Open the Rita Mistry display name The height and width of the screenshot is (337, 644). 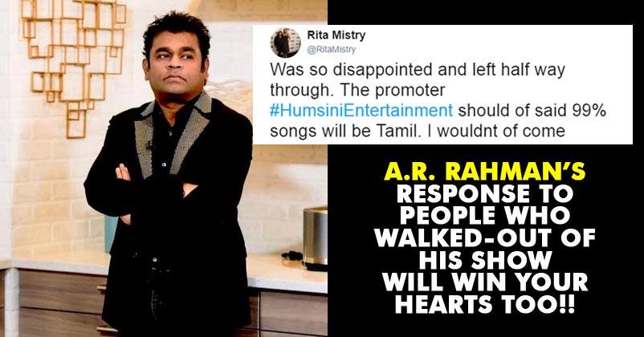click(336, 36)
